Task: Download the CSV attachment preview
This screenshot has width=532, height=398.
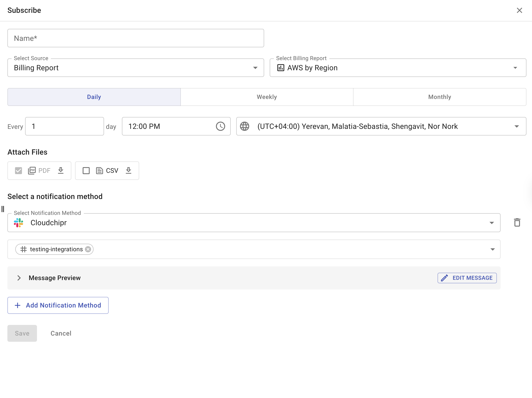Action: click(129, 170)
